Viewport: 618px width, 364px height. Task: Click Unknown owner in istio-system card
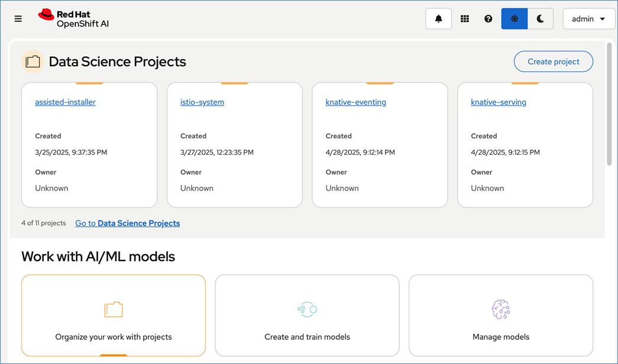(x=197, y=188)
